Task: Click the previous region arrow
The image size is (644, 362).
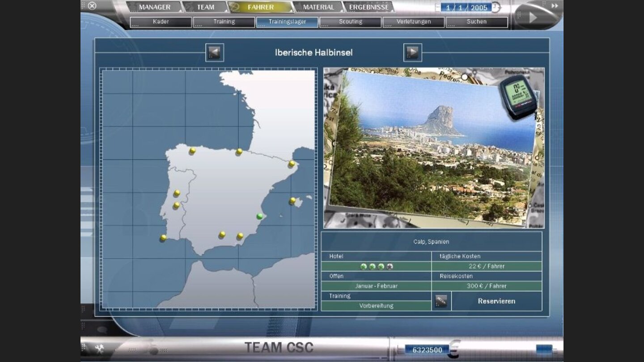Action: click(x=215, y=53)
